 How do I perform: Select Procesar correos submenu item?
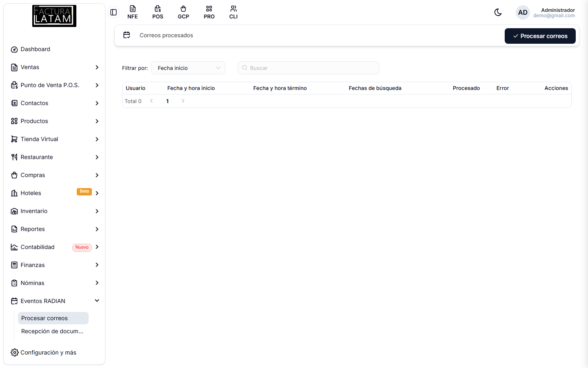coord(53,318)
